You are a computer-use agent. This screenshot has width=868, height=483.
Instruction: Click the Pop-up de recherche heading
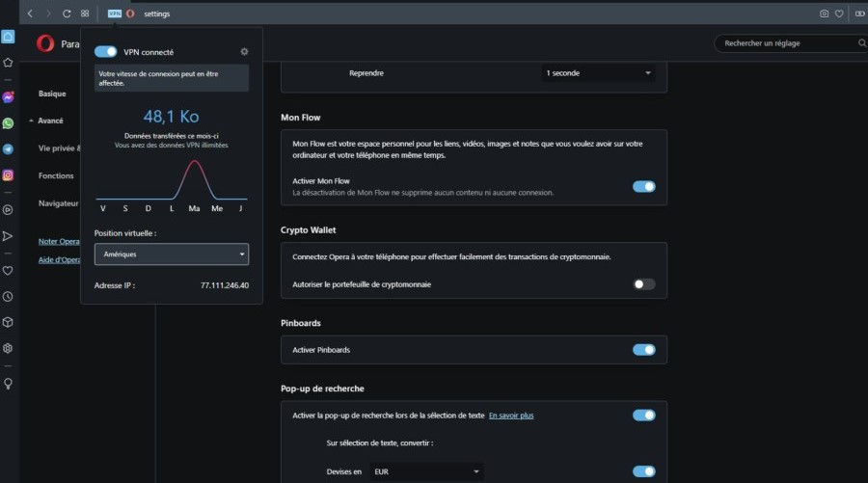[322, 389]
